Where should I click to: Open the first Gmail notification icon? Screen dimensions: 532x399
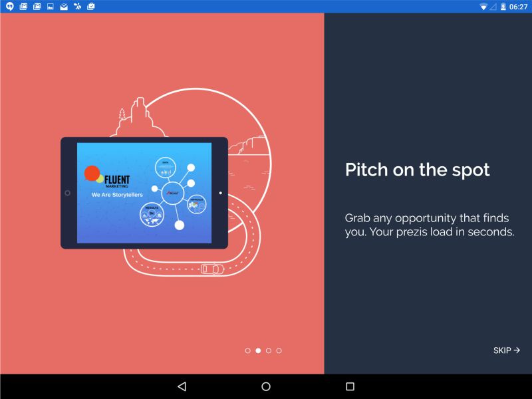tap(23, 6)
